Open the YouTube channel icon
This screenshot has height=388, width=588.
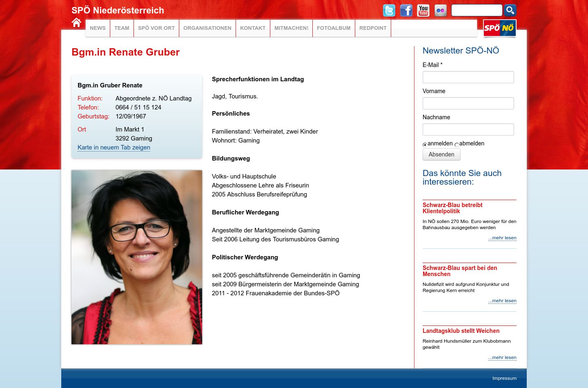click(x=423, y=10)
